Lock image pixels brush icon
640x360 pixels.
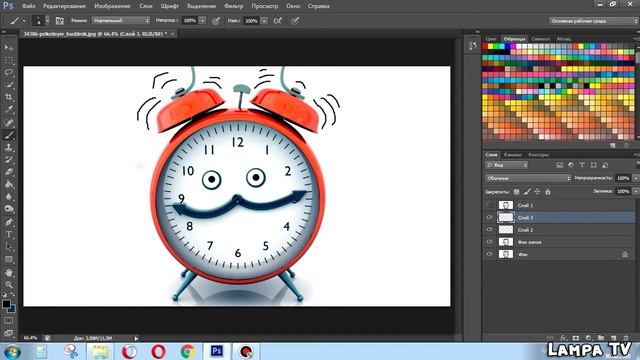tap(527, 191)
